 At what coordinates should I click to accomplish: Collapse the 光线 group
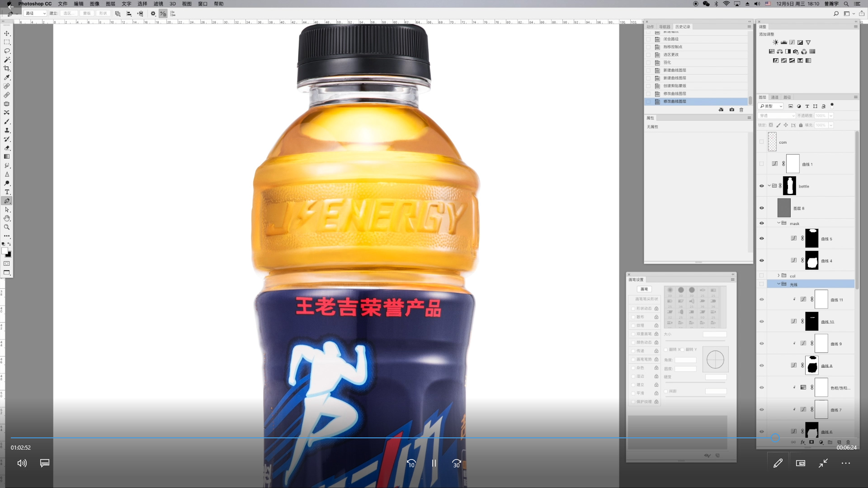(x=779, y=284)
